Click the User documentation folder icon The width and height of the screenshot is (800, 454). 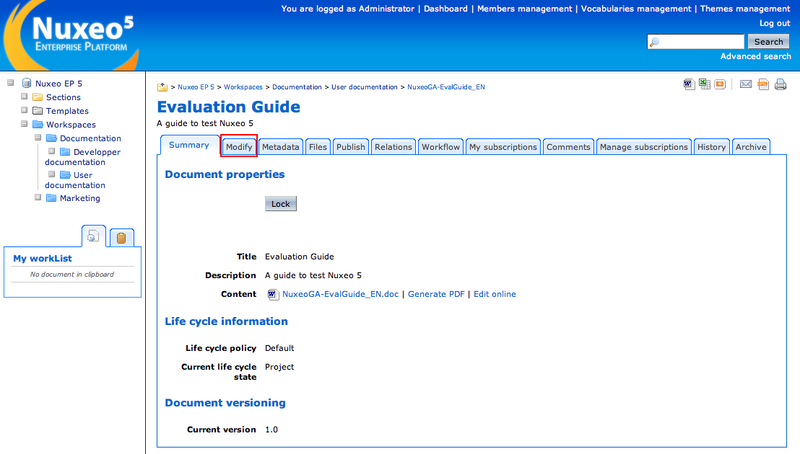(65, 175)
